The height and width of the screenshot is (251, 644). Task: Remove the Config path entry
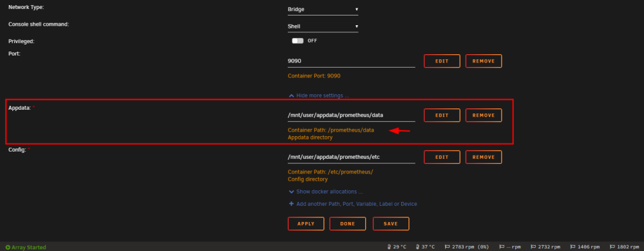tap(484, 157)
